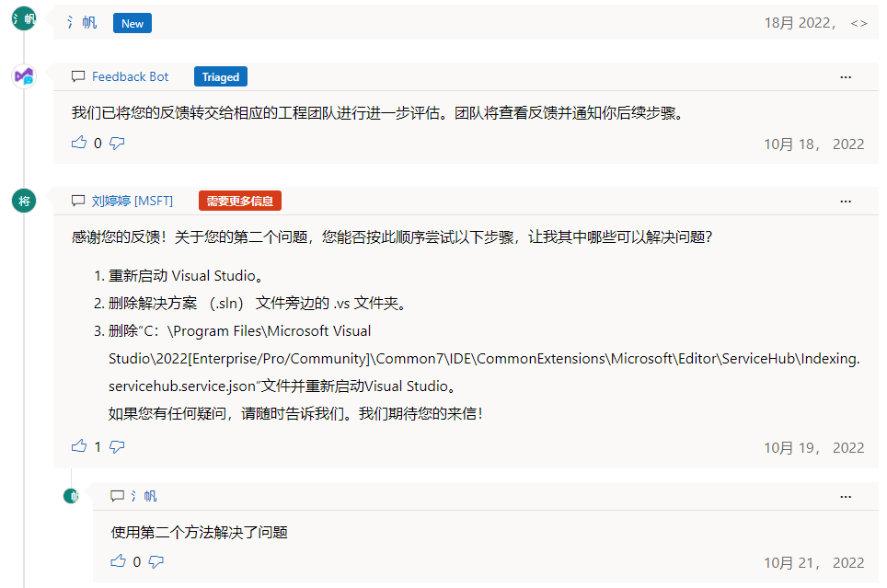The width and height of the screenshot is (887, 588).
Task: Click the <> toggle on top entry
Action: pyautogui.click(x=858, y=23)
